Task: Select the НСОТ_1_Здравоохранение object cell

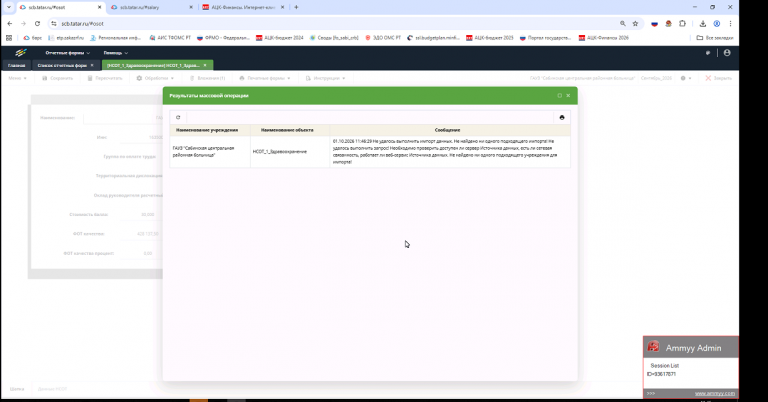Action: click(289, 151)
